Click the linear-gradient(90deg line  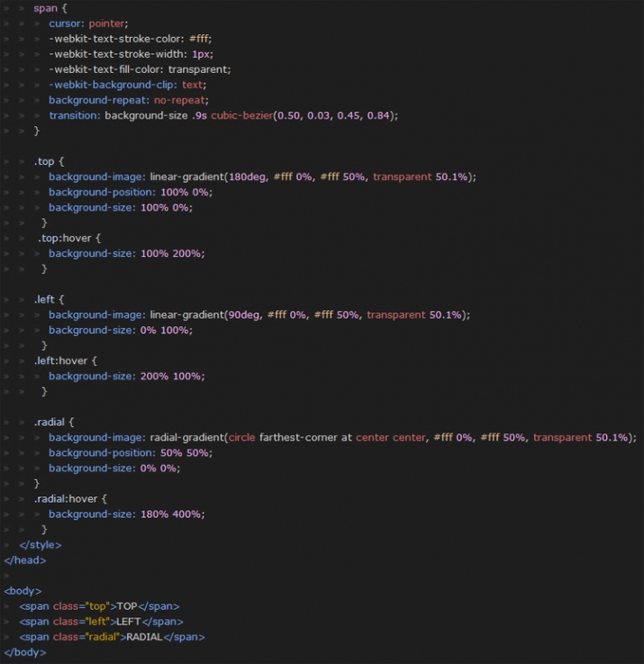pos(259,314)
